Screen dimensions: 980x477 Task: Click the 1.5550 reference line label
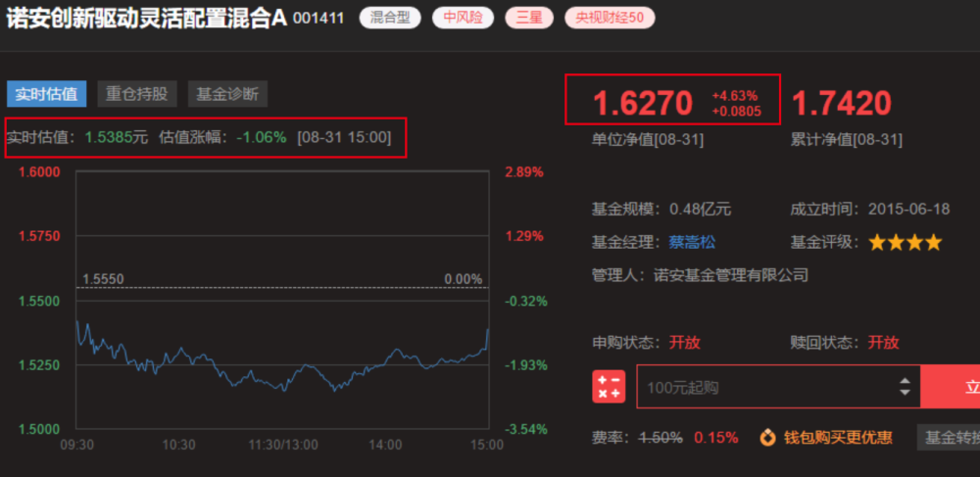click(x=103, y=279)
